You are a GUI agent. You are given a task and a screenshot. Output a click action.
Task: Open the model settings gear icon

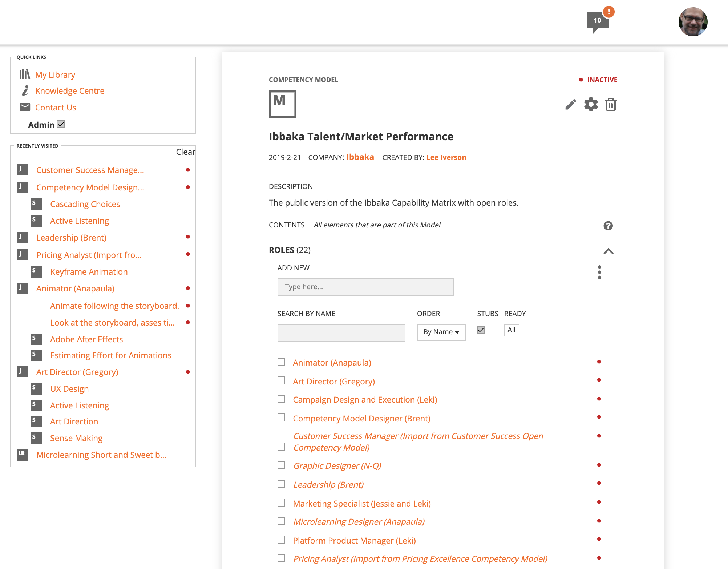click(591, 105)
